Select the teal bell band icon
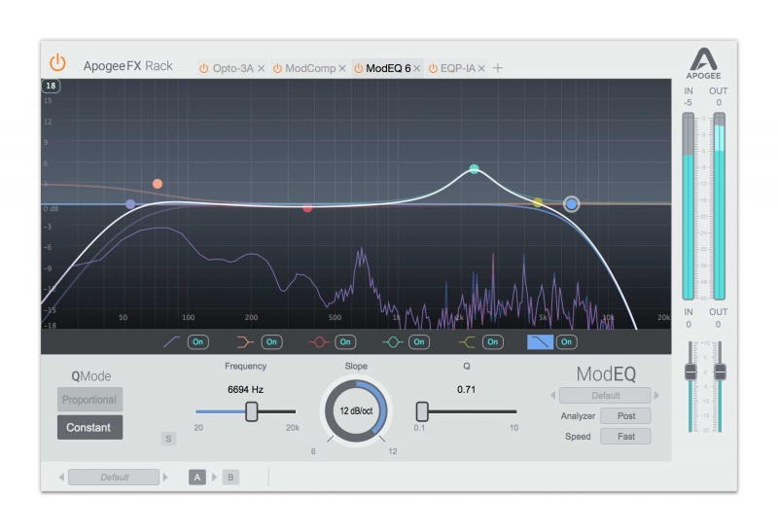The image size is (778, 532). pyautogui.click(x=393, y=342)
